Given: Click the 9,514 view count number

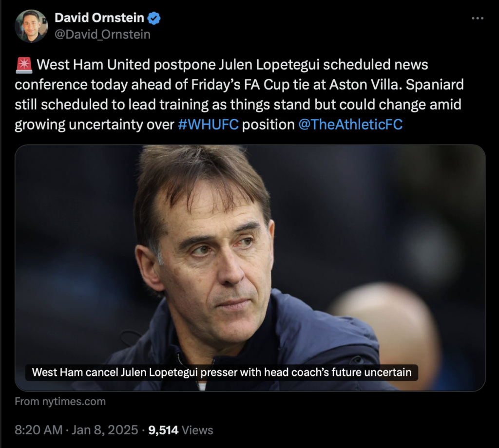Looking at the screenshot, I should (163, 430).
